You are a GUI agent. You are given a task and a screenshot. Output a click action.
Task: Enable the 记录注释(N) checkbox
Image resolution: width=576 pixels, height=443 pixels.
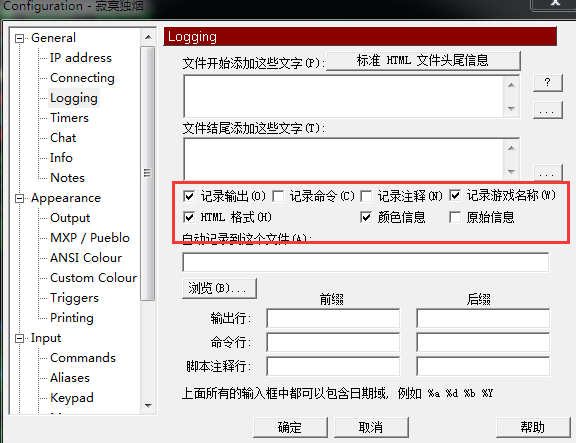[366, 196]
